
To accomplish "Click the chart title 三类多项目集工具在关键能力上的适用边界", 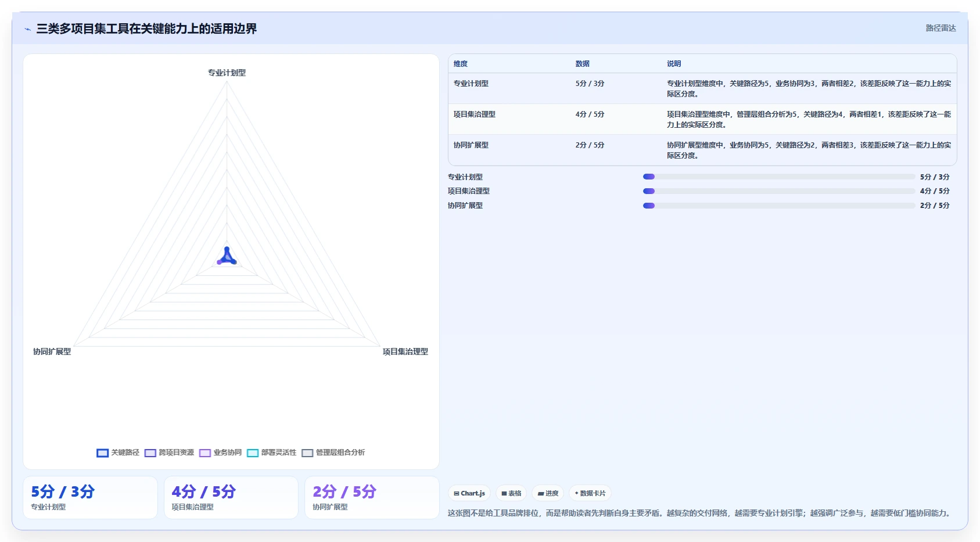I will tap(146, 28).
